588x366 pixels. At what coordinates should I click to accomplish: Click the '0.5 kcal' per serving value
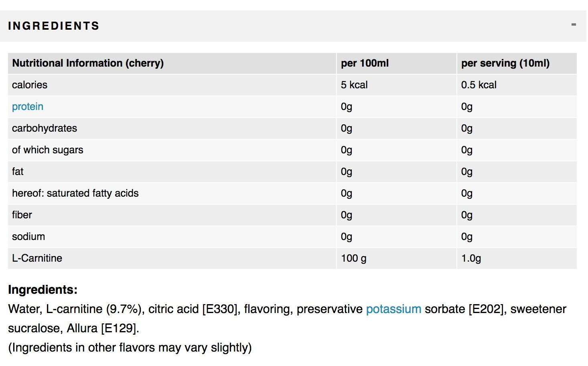click(479, 85)
